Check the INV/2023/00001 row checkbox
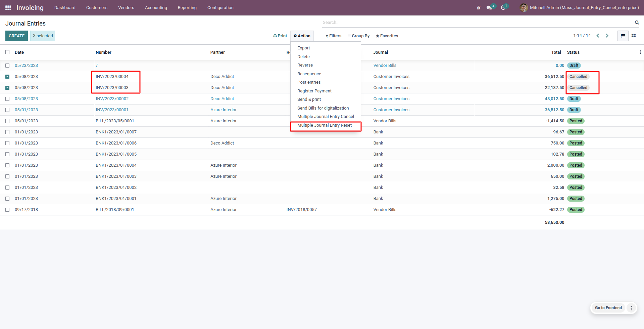The width and height of the screenshot is (644, 329). pos(7,110)
